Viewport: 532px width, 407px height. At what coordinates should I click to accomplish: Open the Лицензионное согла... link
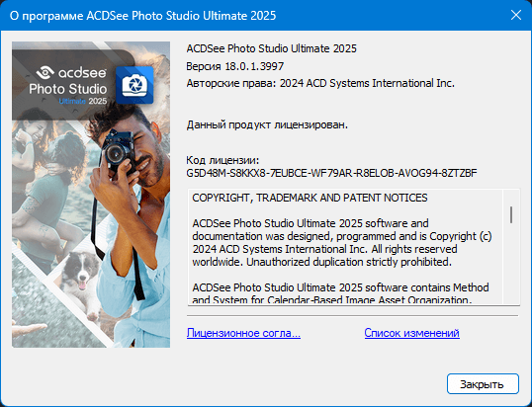pyautogui.click(x=243, y=333)
